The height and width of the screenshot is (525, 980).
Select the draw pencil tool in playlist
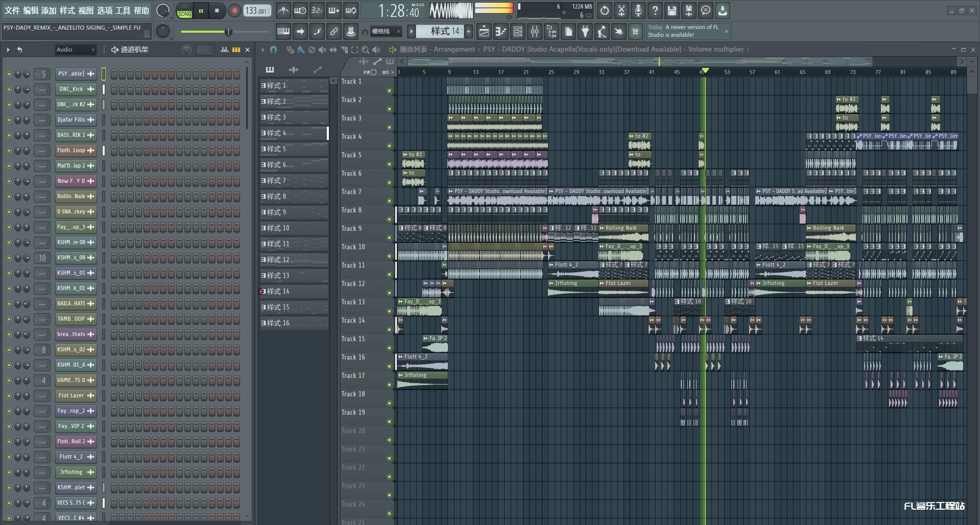(x=290, y=50)
